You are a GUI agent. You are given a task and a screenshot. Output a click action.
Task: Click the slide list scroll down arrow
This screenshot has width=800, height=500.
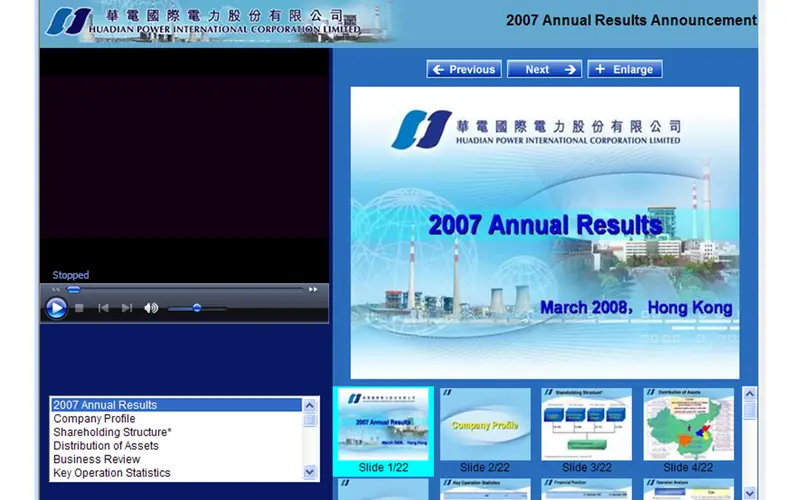[310, 472]
